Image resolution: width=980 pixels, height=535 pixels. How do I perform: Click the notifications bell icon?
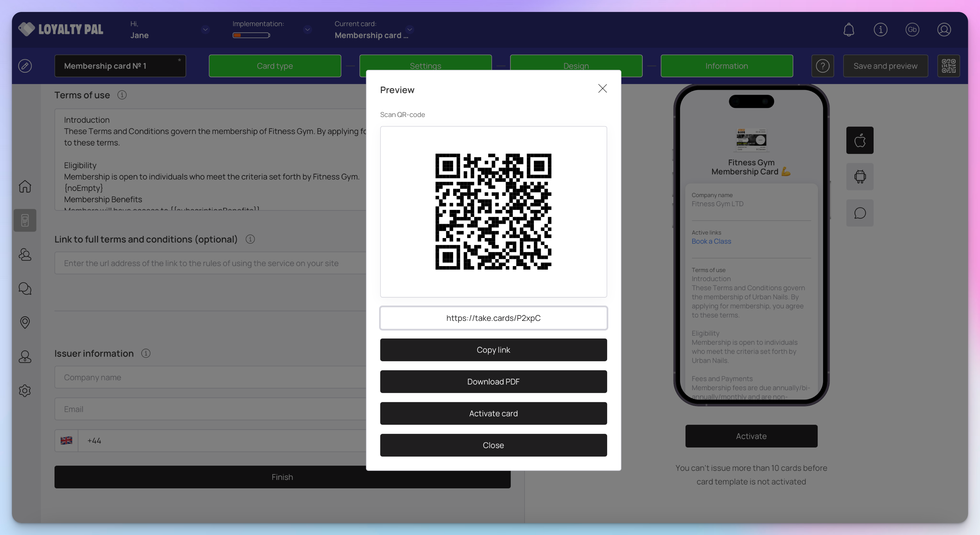(x=849, y=30)
